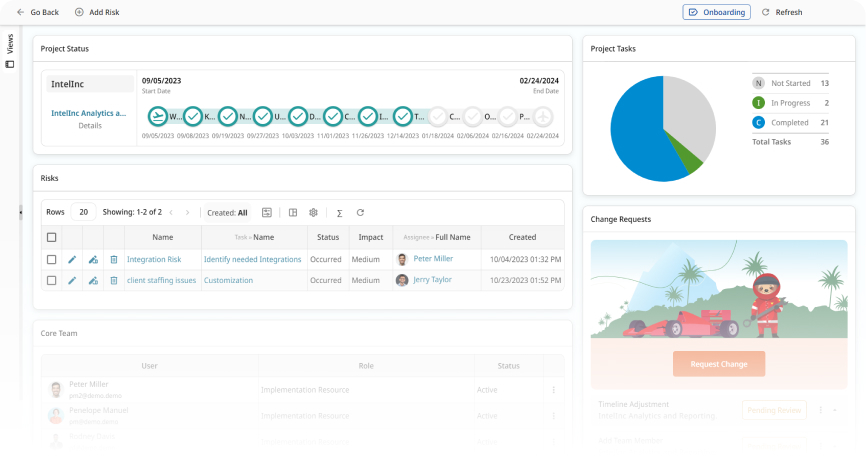Open the risks filter sliders icon
The height and width of the screenshot is (458, 866).
(267, 213)
